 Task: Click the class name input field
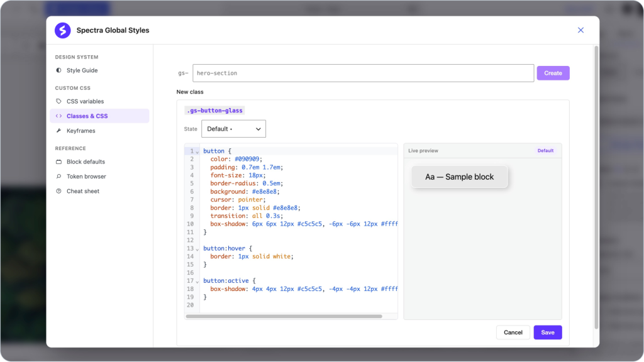363,73
